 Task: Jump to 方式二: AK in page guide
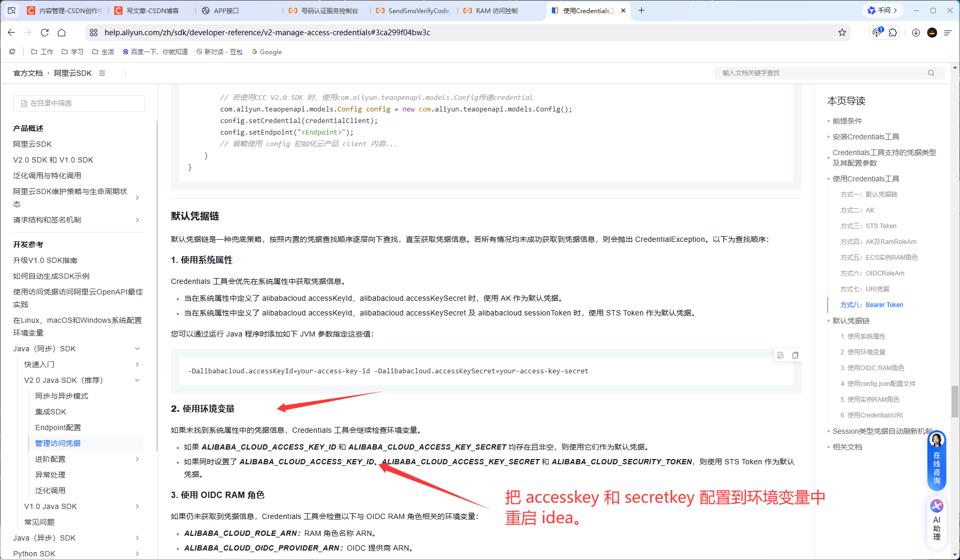pos(857,210)
